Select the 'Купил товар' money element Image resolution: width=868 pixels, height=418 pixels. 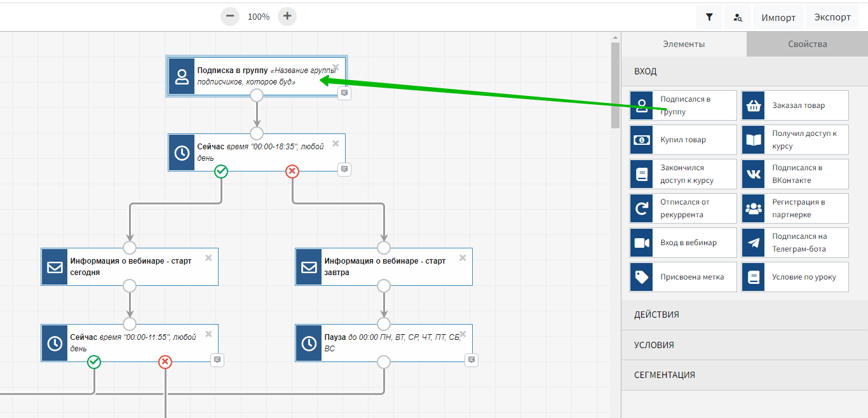click(x=683, y=140)
